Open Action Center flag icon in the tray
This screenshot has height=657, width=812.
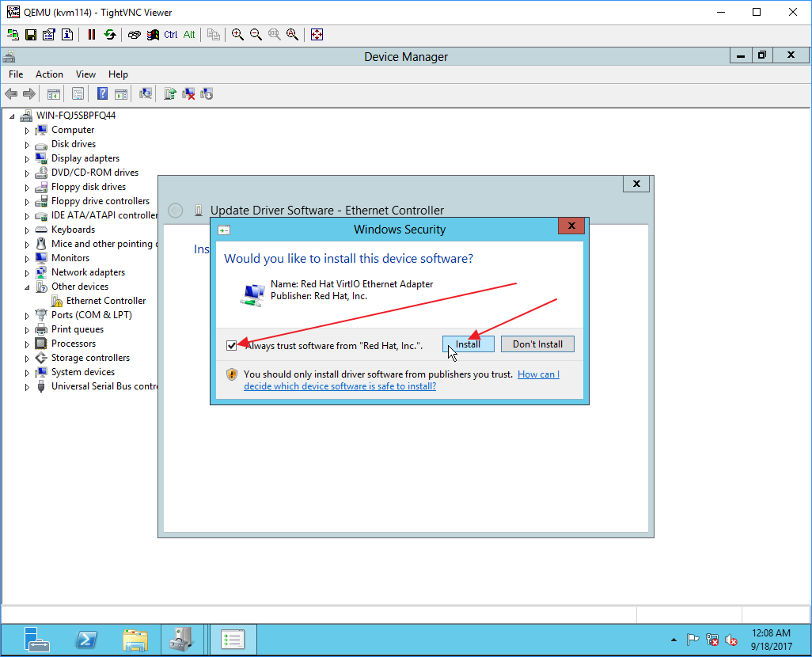[693, 640]
